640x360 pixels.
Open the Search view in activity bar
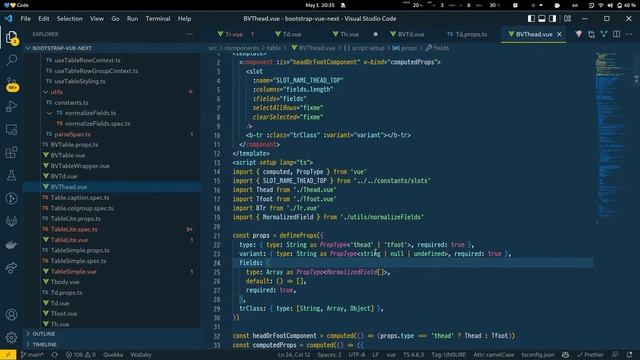(x=11, y=60)
